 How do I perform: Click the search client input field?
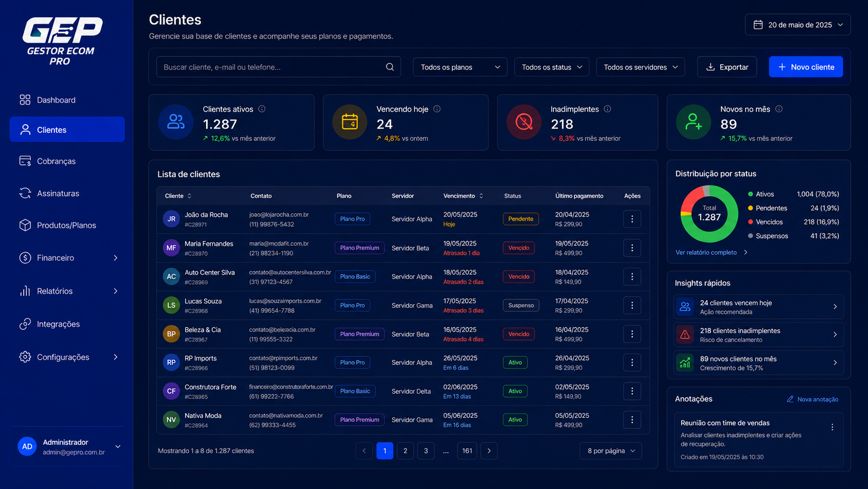(x=279, y=67)
